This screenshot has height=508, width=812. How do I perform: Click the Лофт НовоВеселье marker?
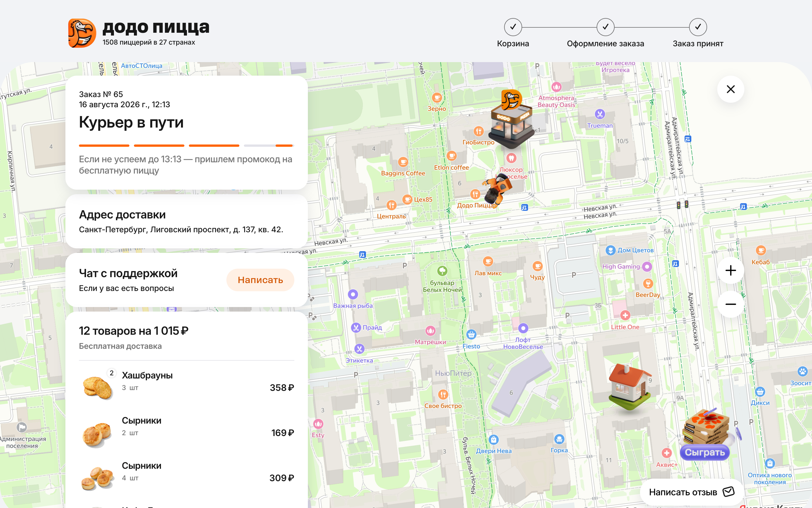pyautogui.click(x=523, y=328)
